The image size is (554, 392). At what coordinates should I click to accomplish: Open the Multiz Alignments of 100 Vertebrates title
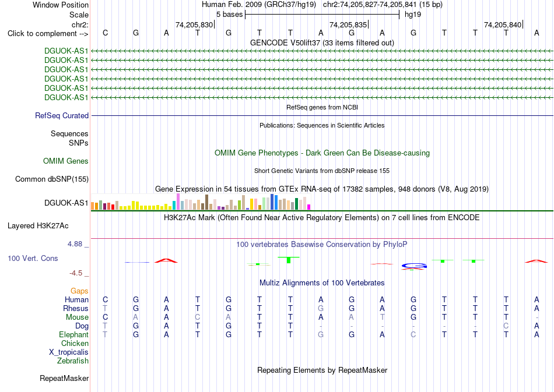[322, 282]
